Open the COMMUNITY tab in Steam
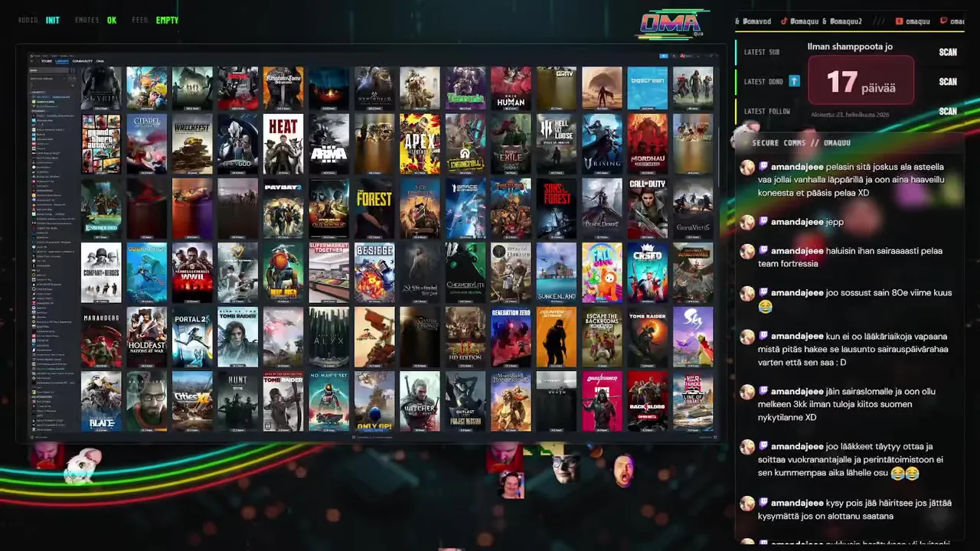Screen dimensions: 980x551 83,61
